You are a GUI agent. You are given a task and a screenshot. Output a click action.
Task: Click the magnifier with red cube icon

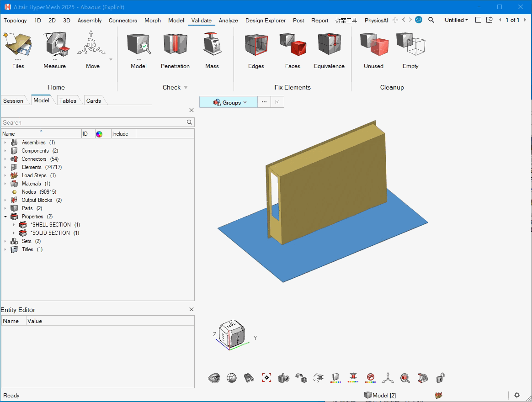(x=405, y=378)
